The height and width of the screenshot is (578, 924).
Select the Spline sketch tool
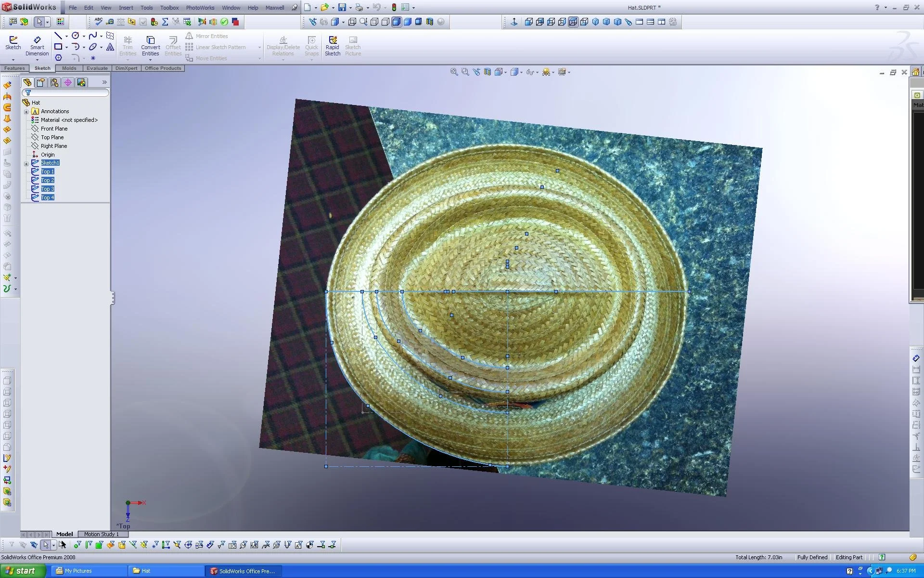pos(93,36)
